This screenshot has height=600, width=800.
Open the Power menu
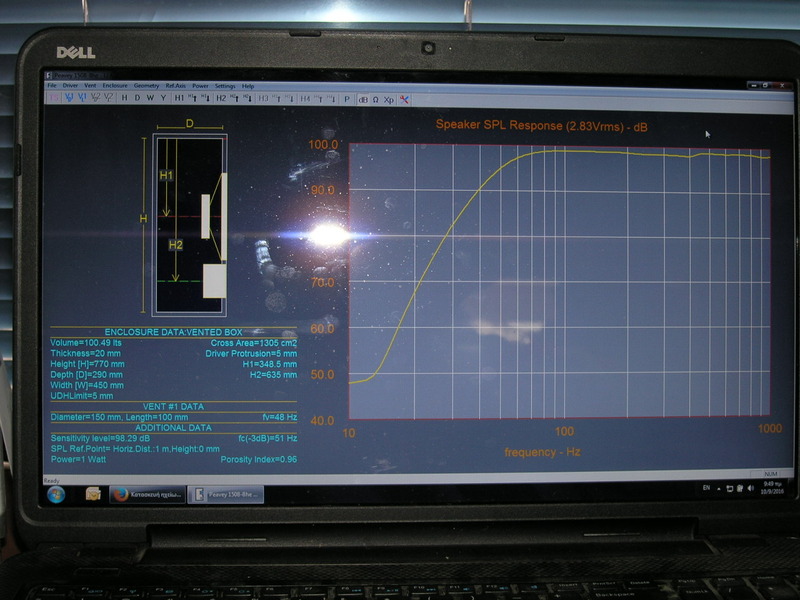tap(201, 86)
